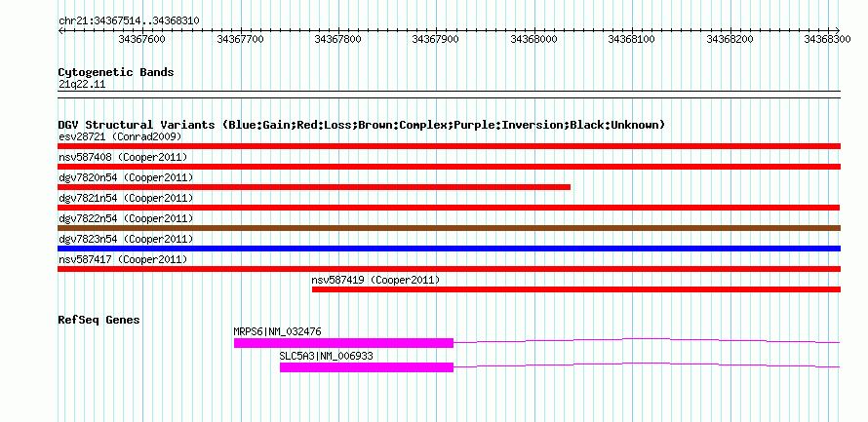Select the 21q22.11 band label
The width and height of the screenshot is (868, 422).
pyautogui.click(x=82, y=85)
